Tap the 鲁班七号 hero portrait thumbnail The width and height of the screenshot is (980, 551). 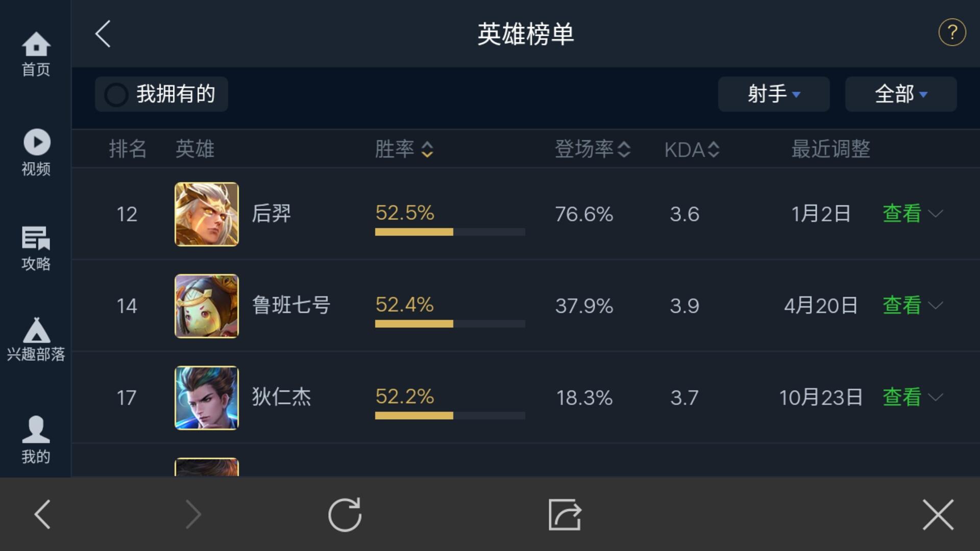[207, 306]
